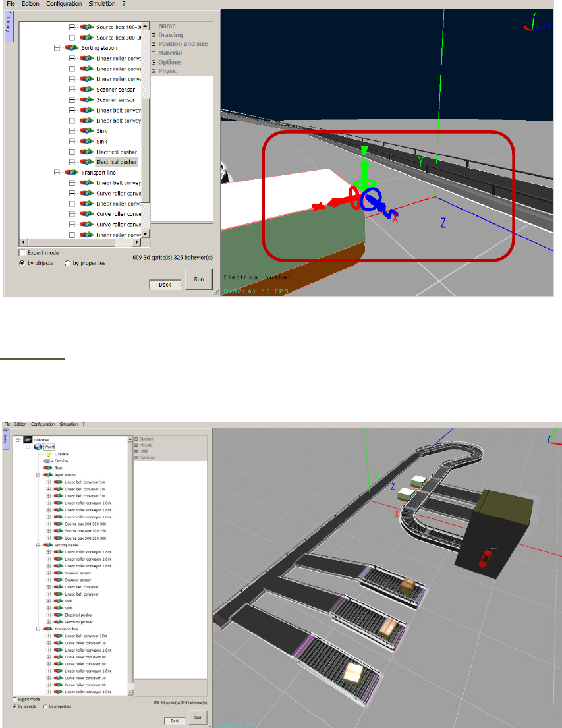The width and height of the screenshot is (562, 728).
Task: Click the Transport line icon in lower tree
Action: pos(48,629)
